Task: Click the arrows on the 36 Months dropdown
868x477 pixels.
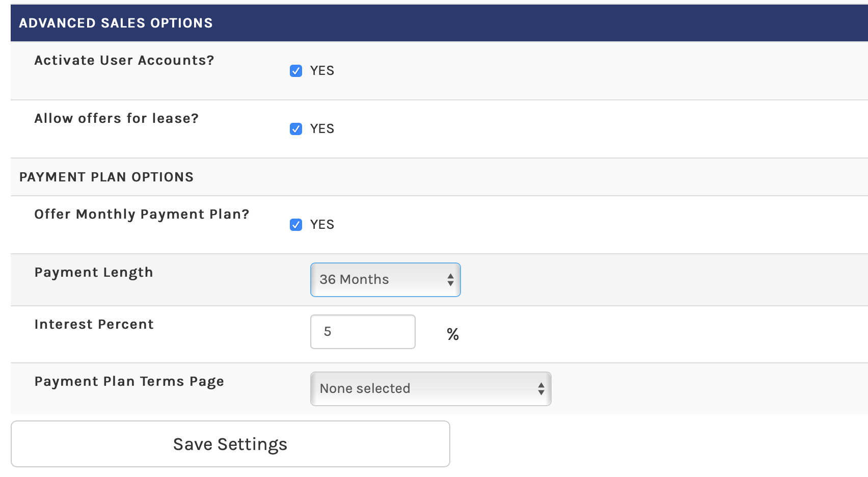Action: pos(450,280)
